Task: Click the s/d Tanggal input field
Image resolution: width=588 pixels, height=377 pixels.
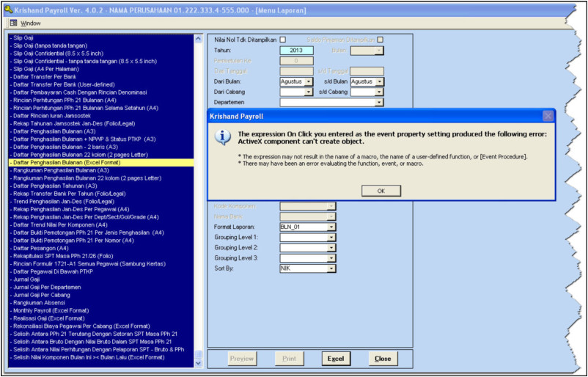Action: (367, 71)
